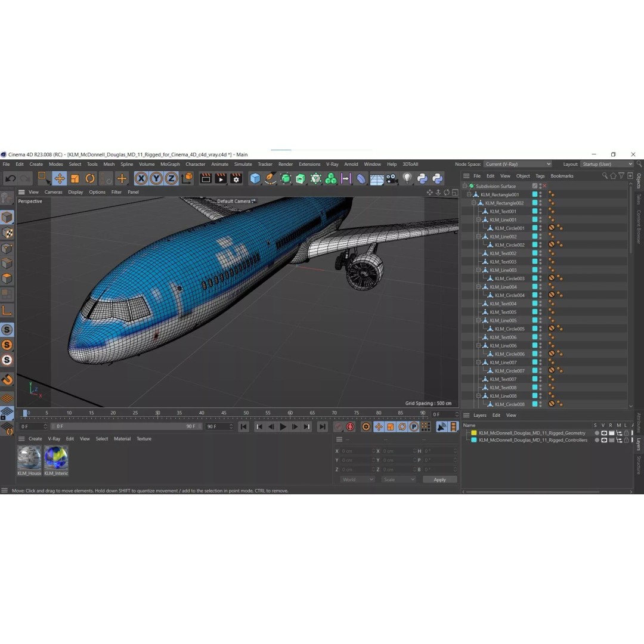644x644 pixels.
Task: Go to start of animation
Action: [x=243, y=427]
